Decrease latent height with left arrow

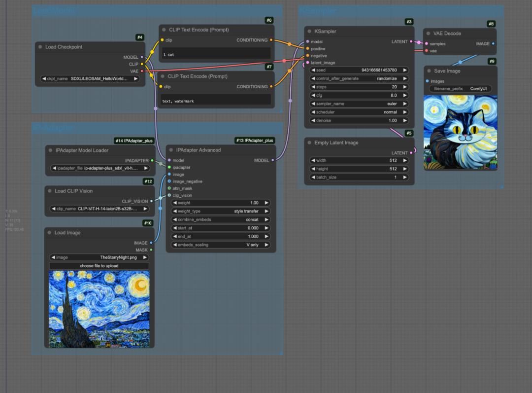pos(313,169)
